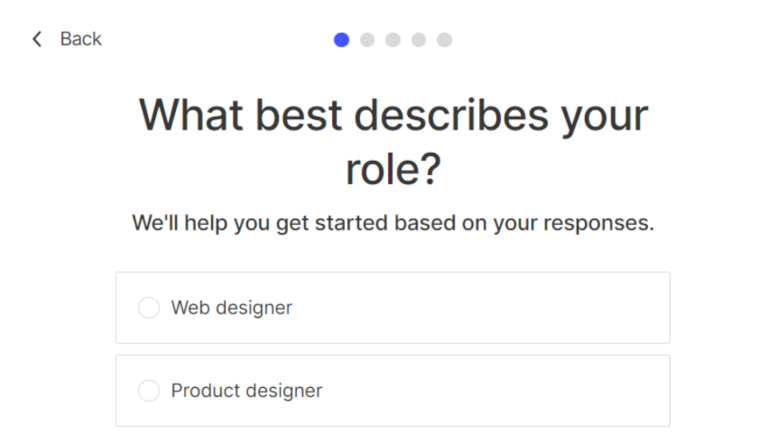Click the word "What" in the heading
Viewport: 768px width, 432px height.
pos(188,116)
